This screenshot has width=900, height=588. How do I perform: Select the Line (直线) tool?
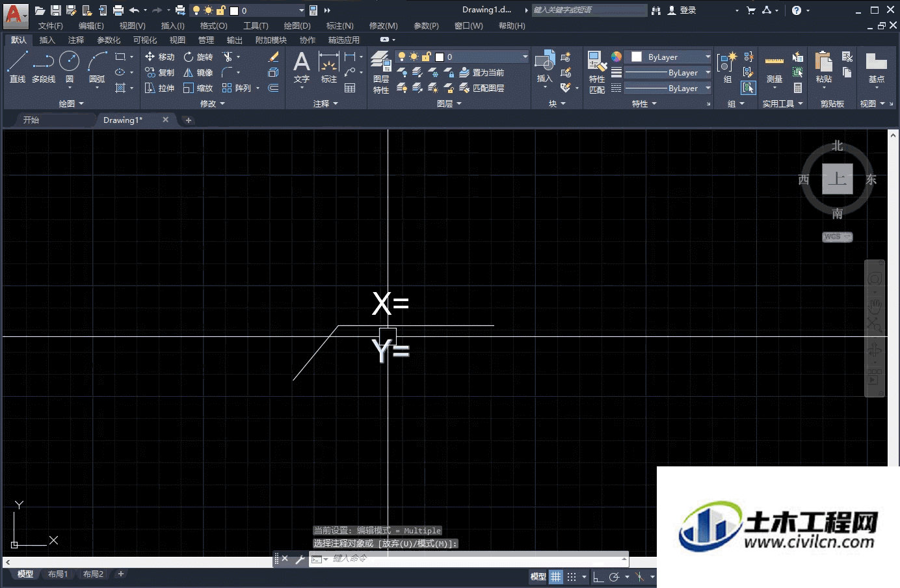point(18,67)
